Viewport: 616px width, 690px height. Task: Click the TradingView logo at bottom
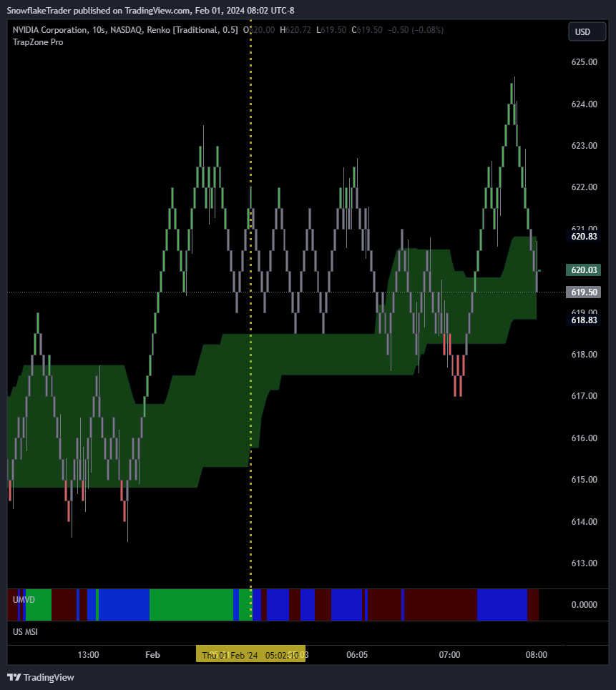click(x=41, y=677)
